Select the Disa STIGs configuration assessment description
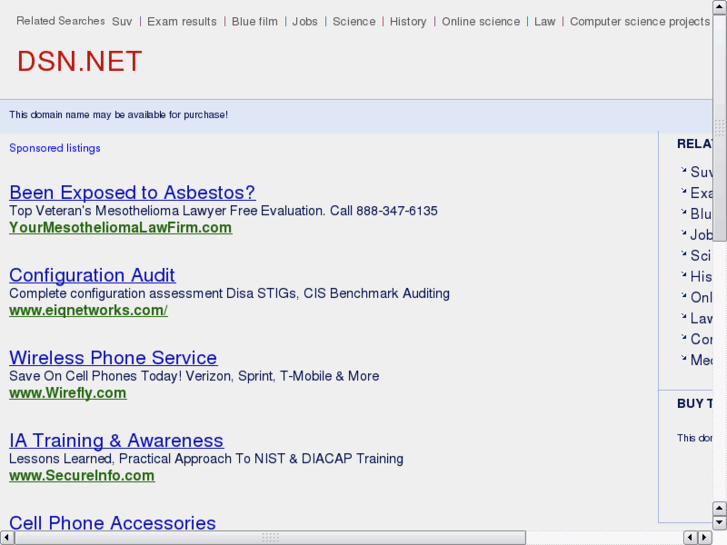The image size is (727, 545). click(x=230, y=294)
